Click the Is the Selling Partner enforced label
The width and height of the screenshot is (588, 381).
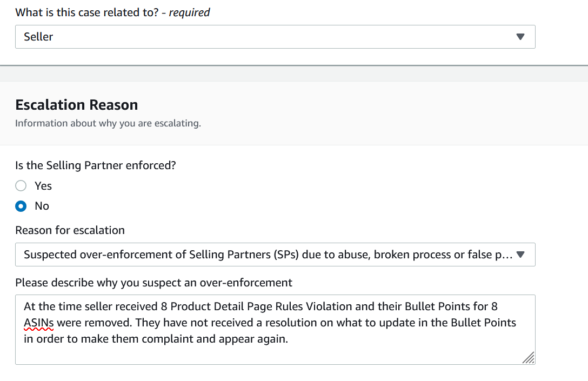click(96, 165)
